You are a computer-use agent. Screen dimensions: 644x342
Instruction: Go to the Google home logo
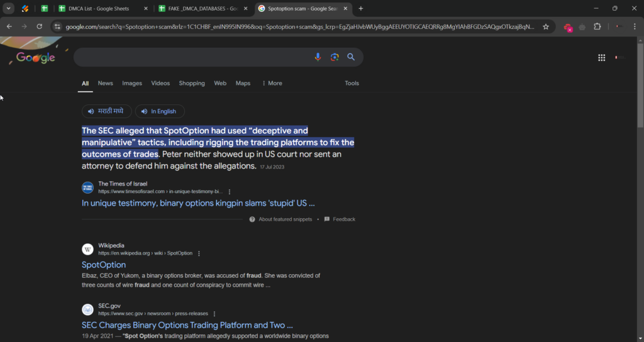pyautogui.click(x=35, y=57)
